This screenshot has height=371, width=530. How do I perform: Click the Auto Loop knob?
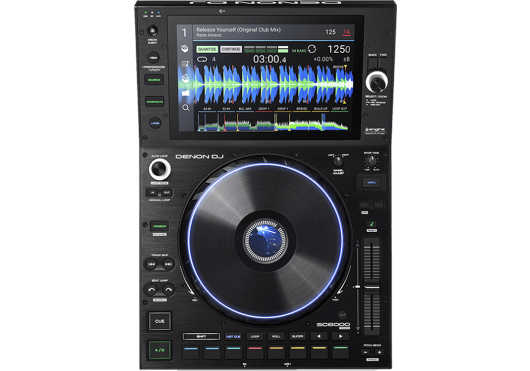click(160, 169)
